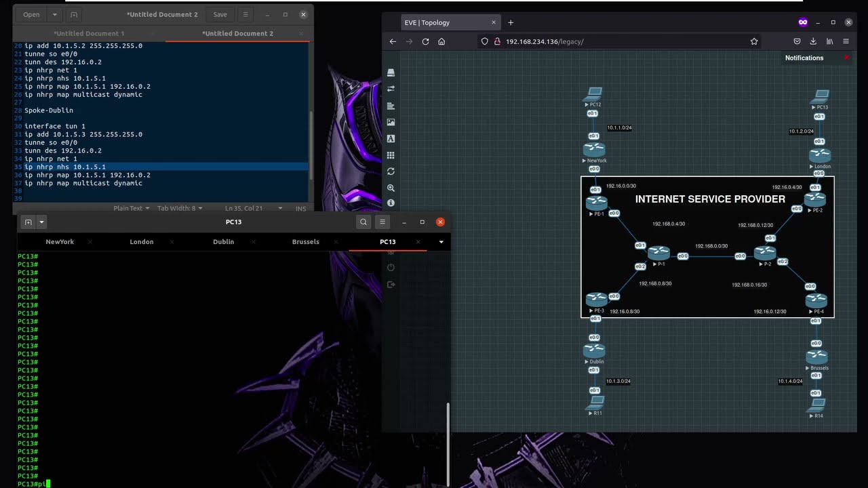The height and width of the screenshot is (488, 868).
Task: Select the P-1 core router node
Action: pos(658,253)
